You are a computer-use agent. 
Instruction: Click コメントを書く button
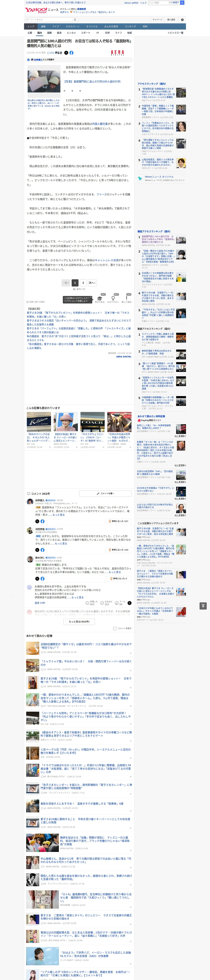point(105,493)
